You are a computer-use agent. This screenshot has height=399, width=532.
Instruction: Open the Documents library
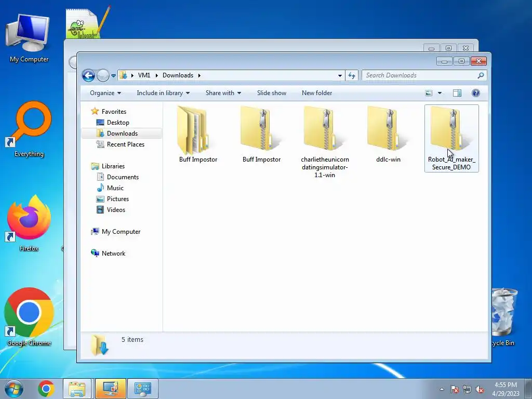(x=123, y=177)
